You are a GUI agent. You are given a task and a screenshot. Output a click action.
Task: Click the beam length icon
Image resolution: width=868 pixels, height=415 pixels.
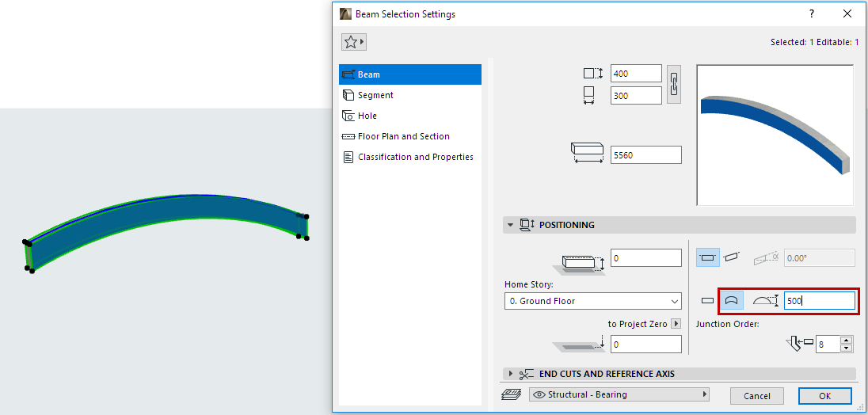click(x=588, y=153)
